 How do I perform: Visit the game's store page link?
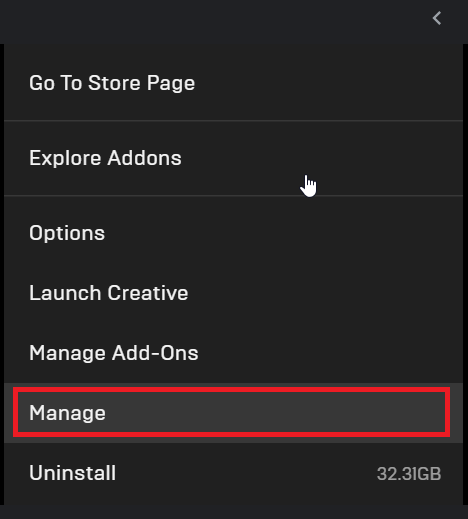[x=233, y=83]
